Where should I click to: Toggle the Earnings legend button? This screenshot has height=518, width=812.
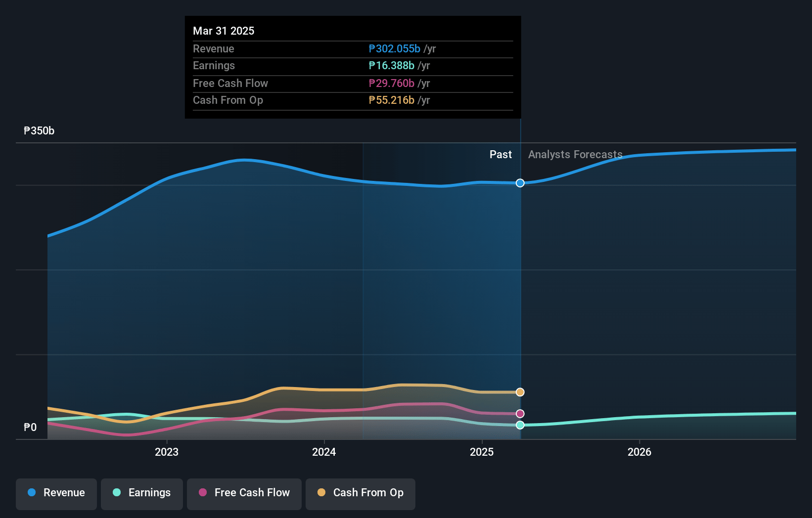pyautogui.click(x=142, y=494)
